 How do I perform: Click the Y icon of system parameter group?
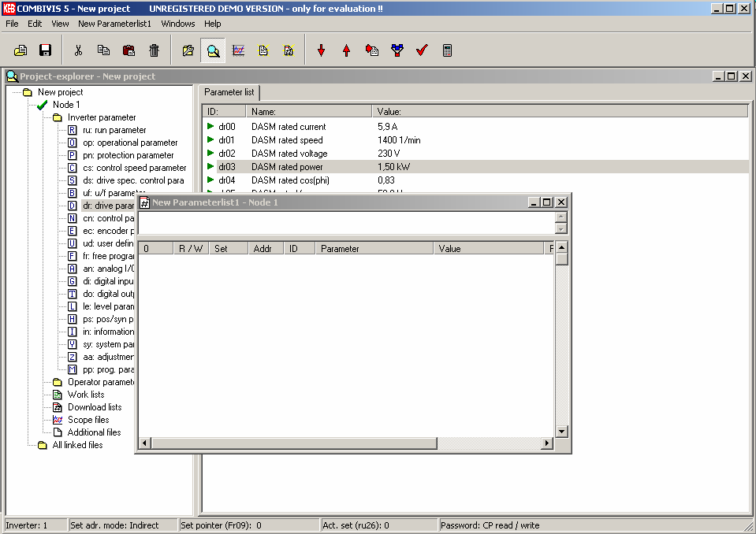coord(72,344)
